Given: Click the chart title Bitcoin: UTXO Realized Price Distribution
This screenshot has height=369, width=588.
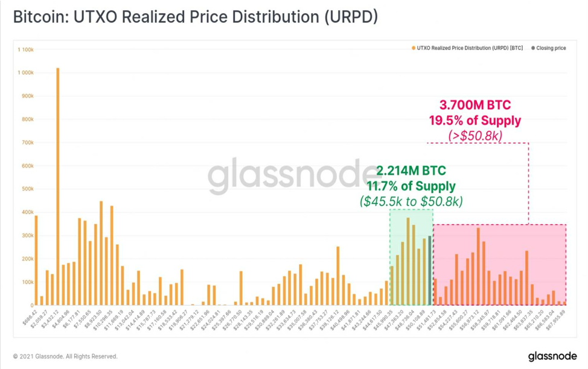Looking at the screenshot, I should coord(196,17).
